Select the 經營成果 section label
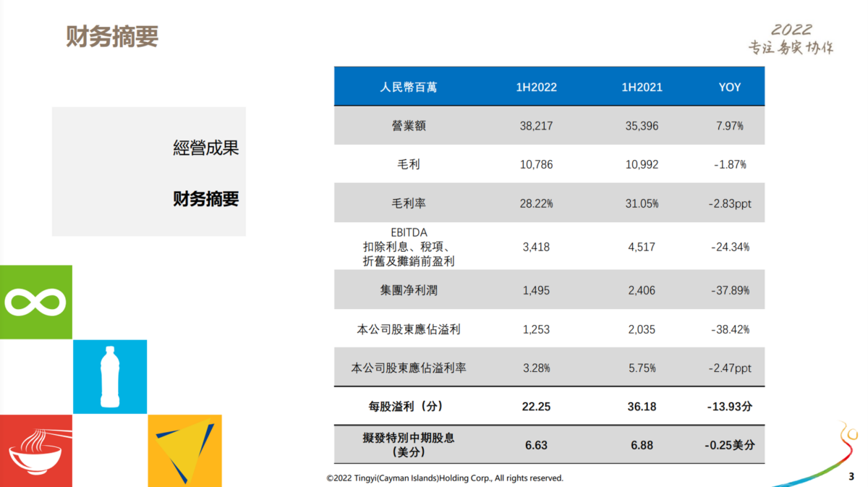Image resolution: width=868 pixels, height=487 pixels. pyautogui.click(x=206, y=148)
